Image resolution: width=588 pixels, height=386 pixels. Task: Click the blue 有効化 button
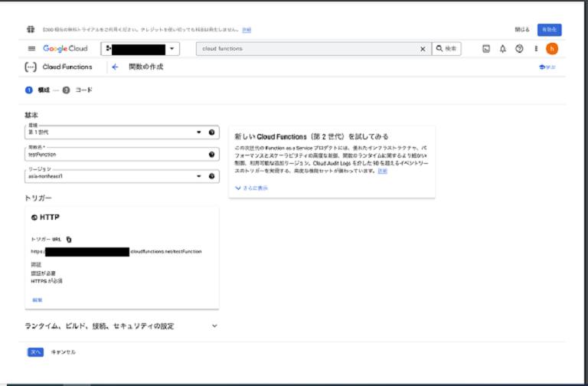[550, 30]
